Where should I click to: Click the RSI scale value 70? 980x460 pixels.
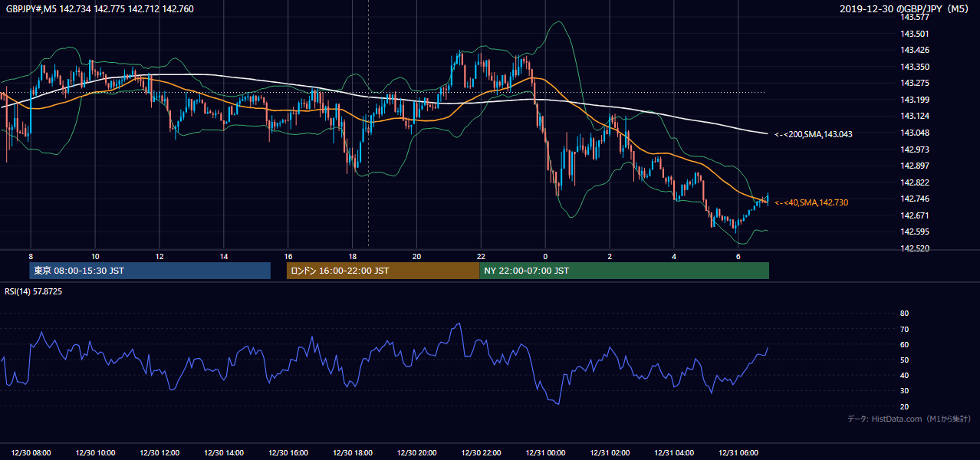pyautogui.click(x=904, y=329)
